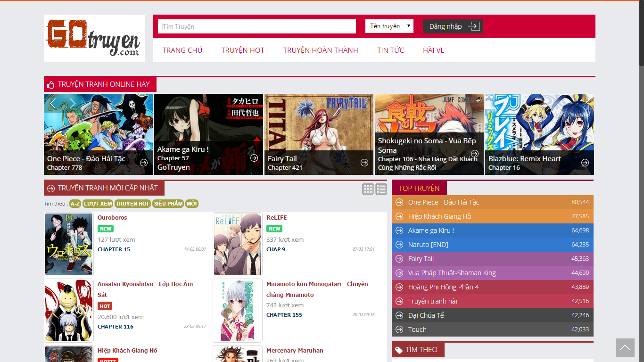This screenshot has height=362, width=644.
Task: Click the arrow icon on Akame ga Kiru banner
Action: [x=254, y=158]
